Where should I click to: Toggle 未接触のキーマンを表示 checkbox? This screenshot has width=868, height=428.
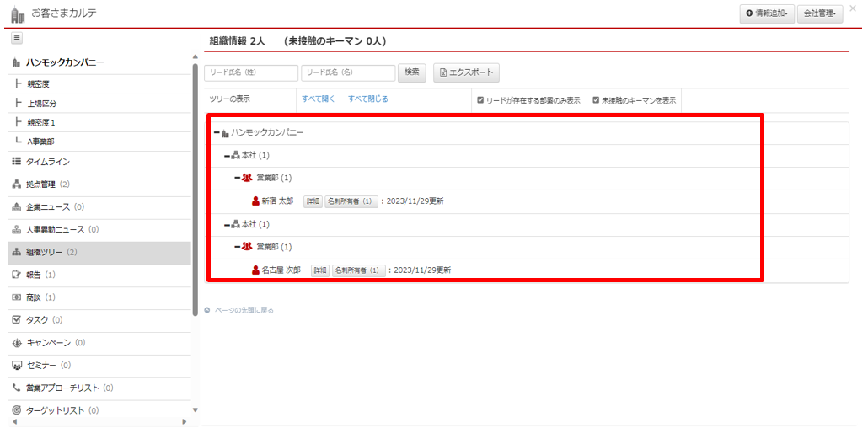tap(596, 99)
